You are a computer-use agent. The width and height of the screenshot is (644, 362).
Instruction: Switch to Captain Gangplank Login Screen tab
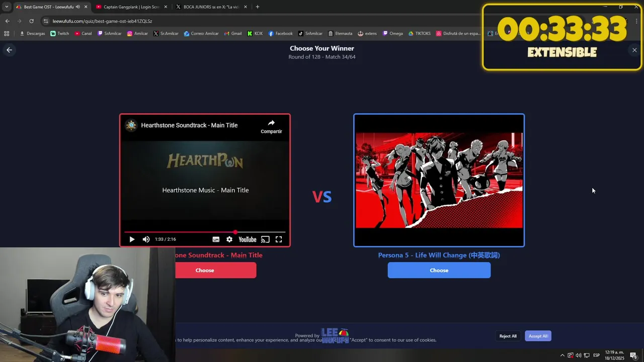pos(131,7)
